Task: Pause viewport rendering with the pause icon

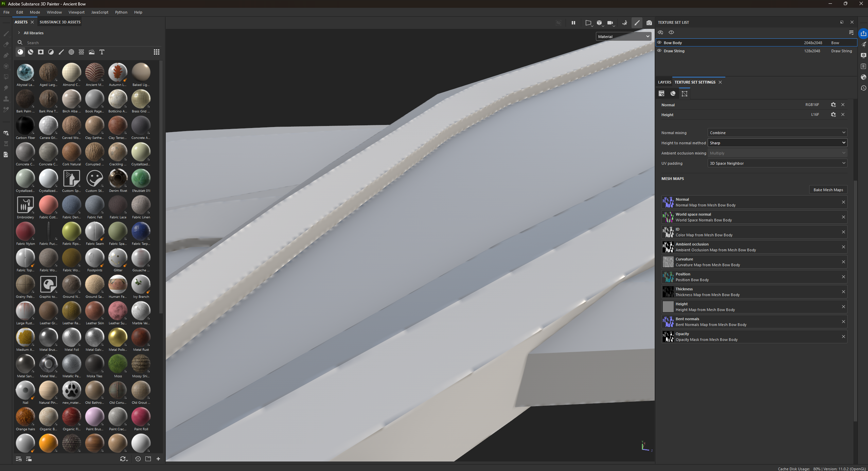Action: [x=573, y=23]
